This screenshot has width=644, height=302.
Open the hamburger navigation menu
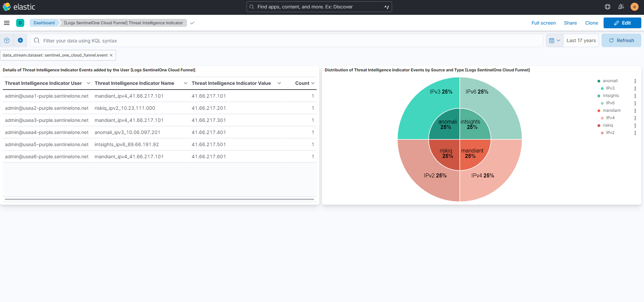click(x=7, y=23)
